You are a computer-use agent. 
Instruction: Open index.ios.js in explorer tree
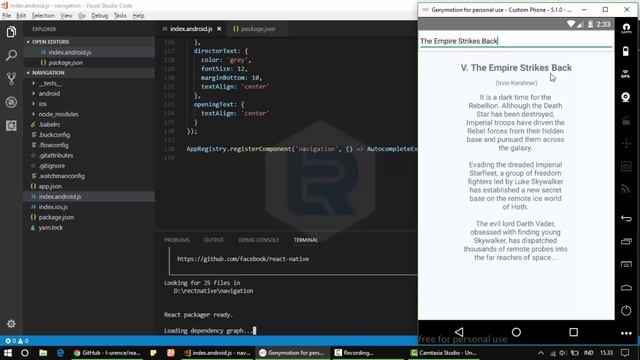click(53, 207)
